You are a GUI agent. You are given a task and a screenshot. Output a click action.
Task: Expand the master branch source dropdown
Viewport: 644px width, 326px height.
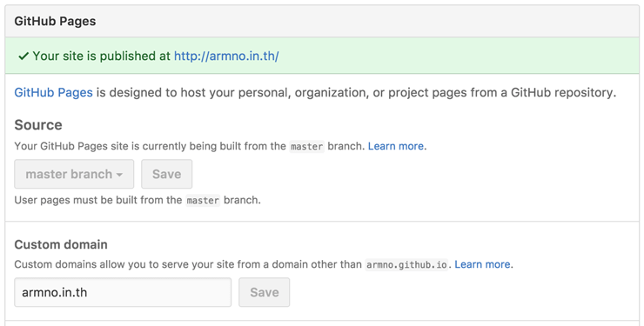coord(74,174)
